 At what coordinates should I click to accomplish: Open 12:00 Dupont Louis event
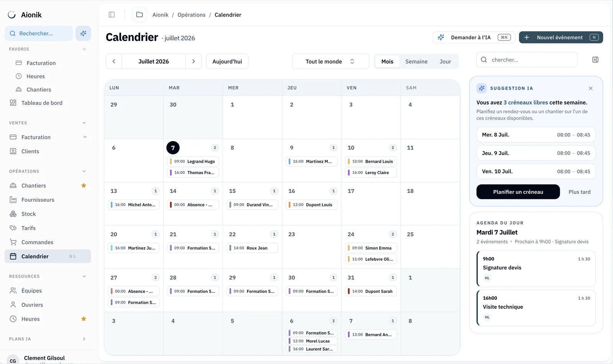click(x=311, y=205)
